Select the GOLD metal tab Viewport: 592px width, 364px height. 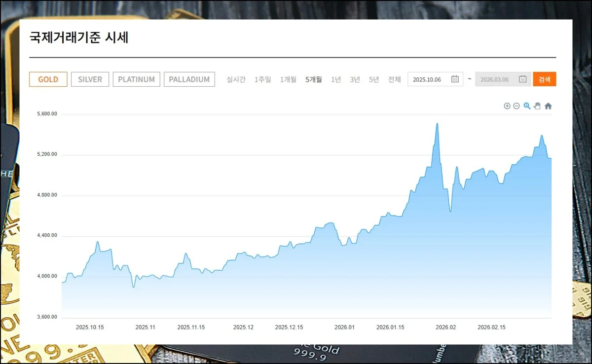pos(48,79)
